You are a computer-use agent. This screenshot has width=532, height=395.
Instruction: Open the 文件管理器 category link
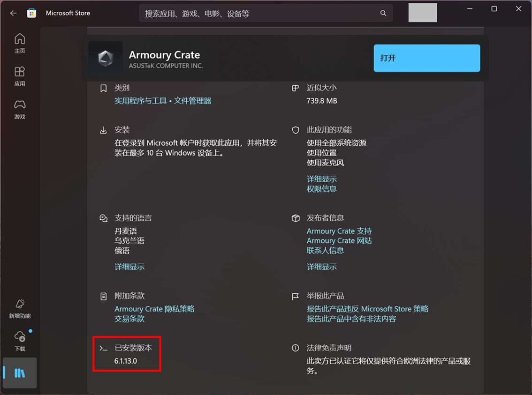coord(192,101)
